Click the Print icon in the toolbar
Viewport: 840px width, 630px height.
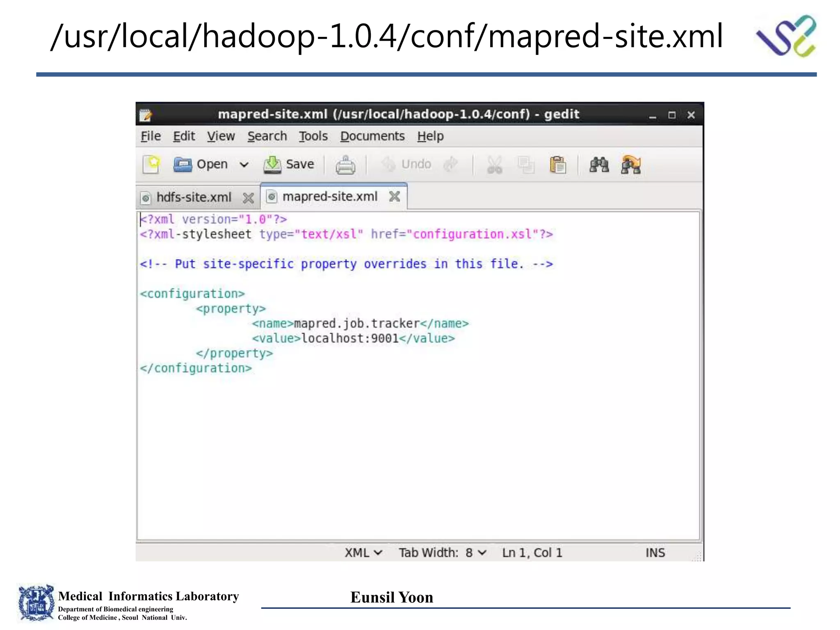click(345, 165)
